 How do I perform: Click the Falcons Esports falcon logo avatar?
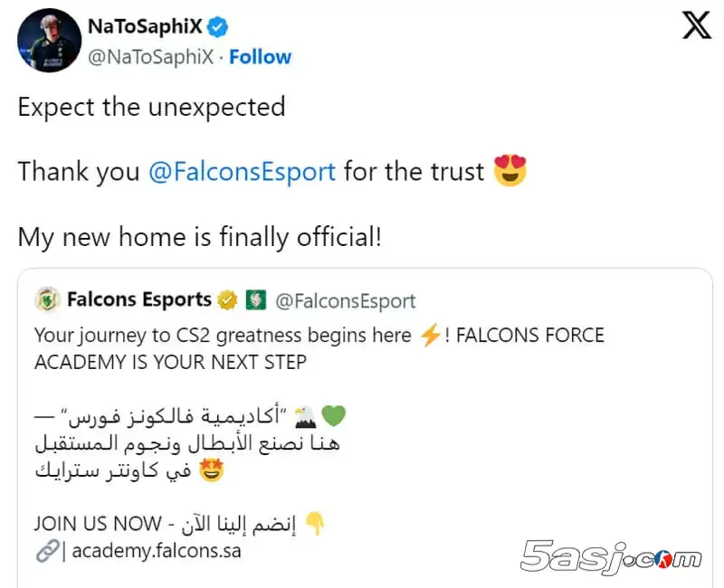click(x=47, y=299)
